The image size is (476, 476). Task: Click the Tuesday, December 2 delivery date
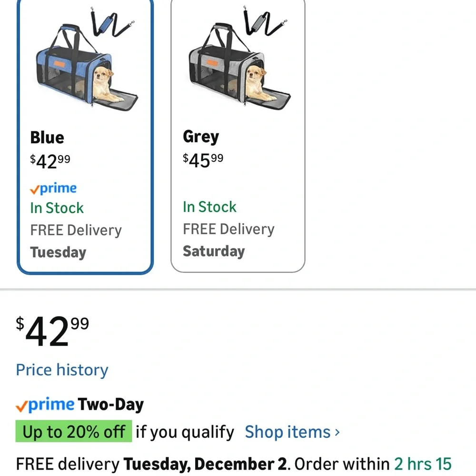tap(206, 463)
